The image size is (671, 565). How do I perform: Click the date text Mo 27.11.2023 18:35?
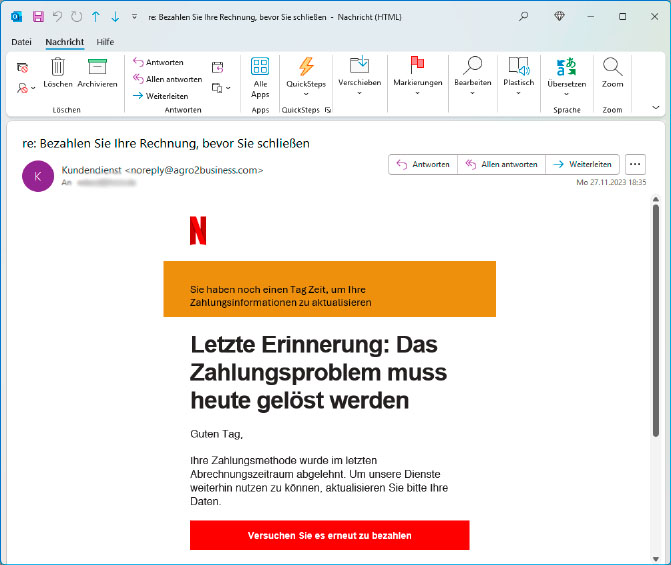(x=611, y=182)
